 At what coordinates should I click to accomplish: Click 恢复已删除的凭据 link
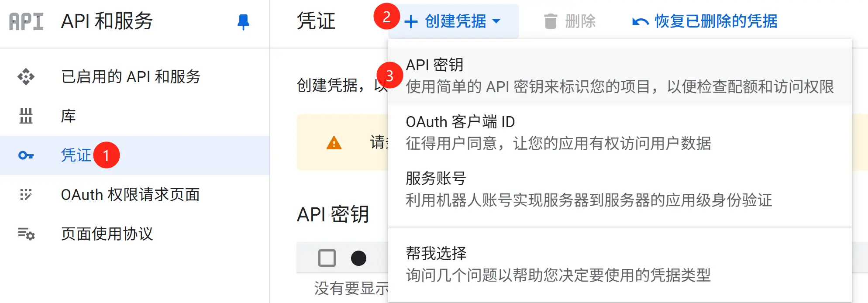(716, 21)
